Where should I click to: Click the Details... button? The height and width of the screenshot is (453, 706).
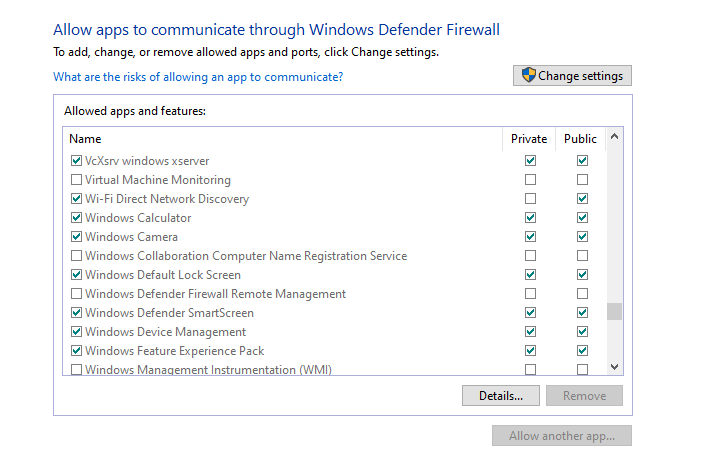(501, 395)
